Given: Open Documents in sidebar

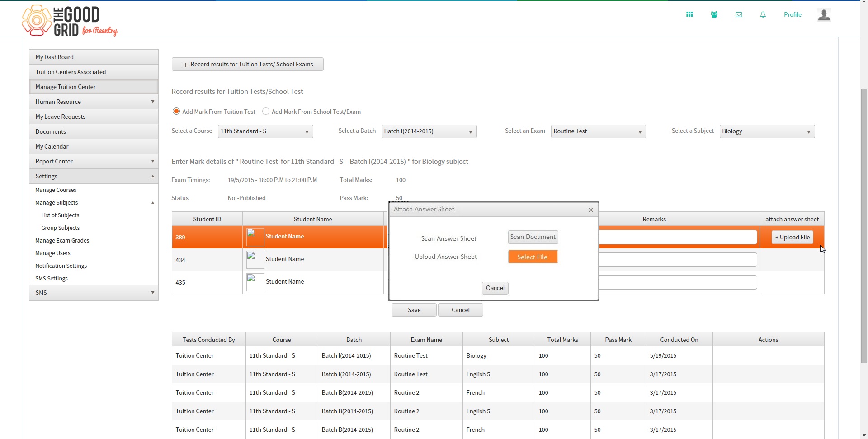Looking at the screenshot, I should (94, 131).
